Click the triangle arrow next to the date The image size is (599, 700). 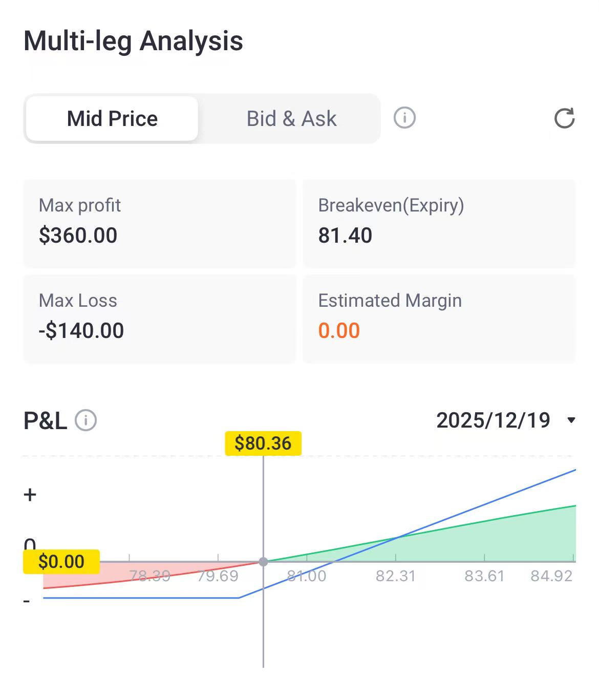[x=571, y=421]
